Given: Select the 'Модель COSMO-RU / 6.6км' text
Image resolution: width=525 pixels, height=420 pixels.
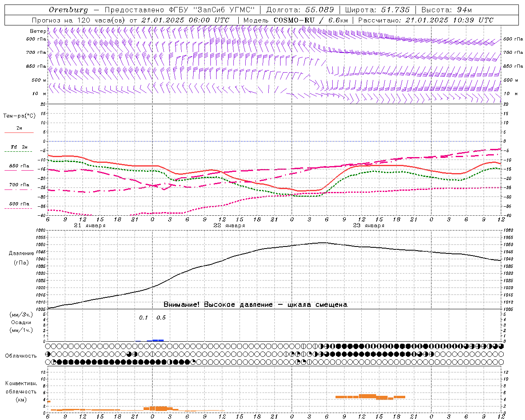Looking at the screenshot, I should pyautogui.click(x=296, y=20).
